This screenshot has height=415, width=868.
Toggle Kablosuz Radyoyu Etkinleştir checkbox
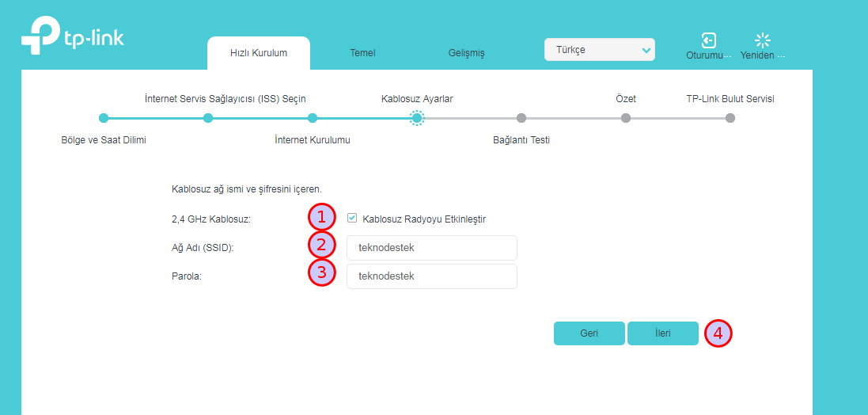click(352, 218)
